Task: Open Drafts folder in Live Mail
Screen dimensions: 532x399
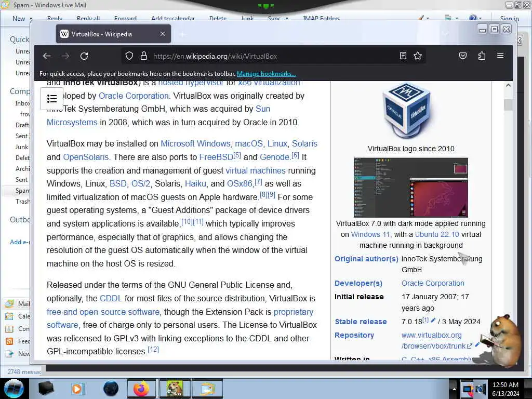Action: pyautogui.click(x=22, y=125)
